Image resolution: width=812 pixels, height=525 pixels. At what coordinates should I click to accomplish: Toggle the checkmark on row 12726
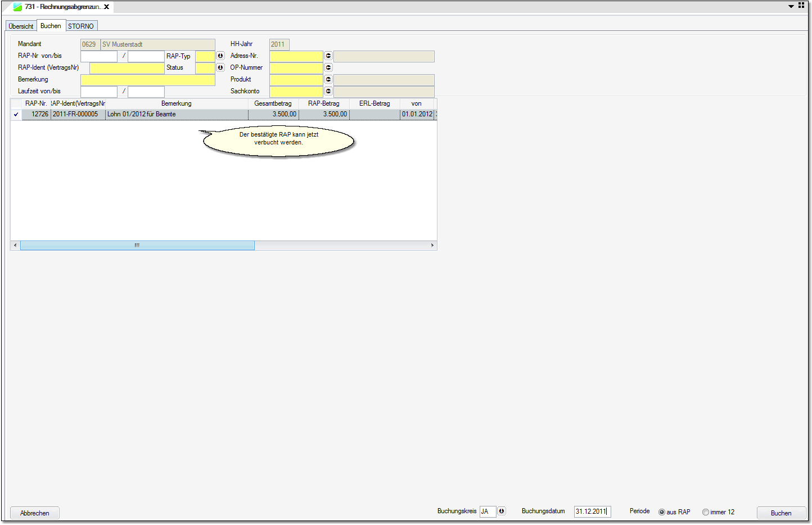(16, 114)
